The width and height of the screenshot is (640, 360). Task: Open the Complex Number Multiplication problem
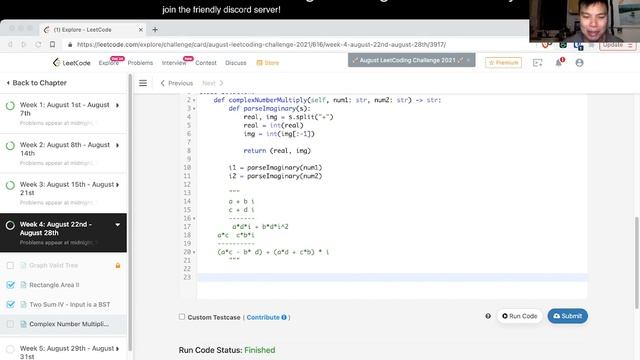click(69, 324)
